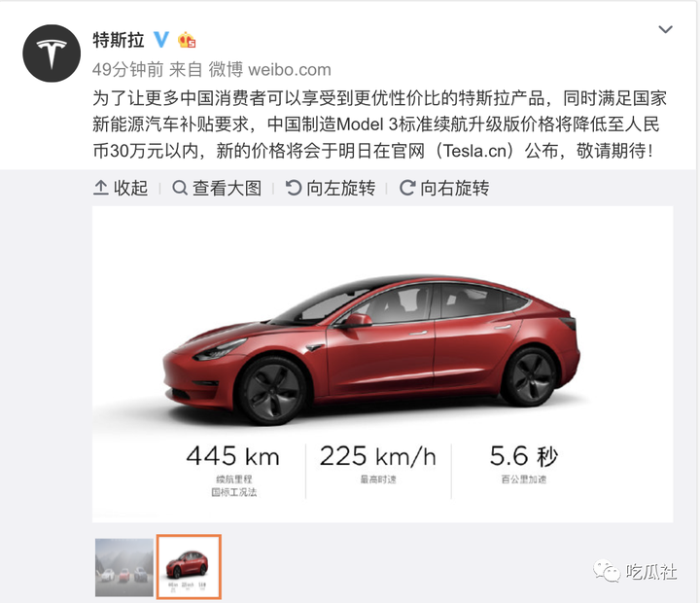Click the membership crown badge icon

[187, 40]
